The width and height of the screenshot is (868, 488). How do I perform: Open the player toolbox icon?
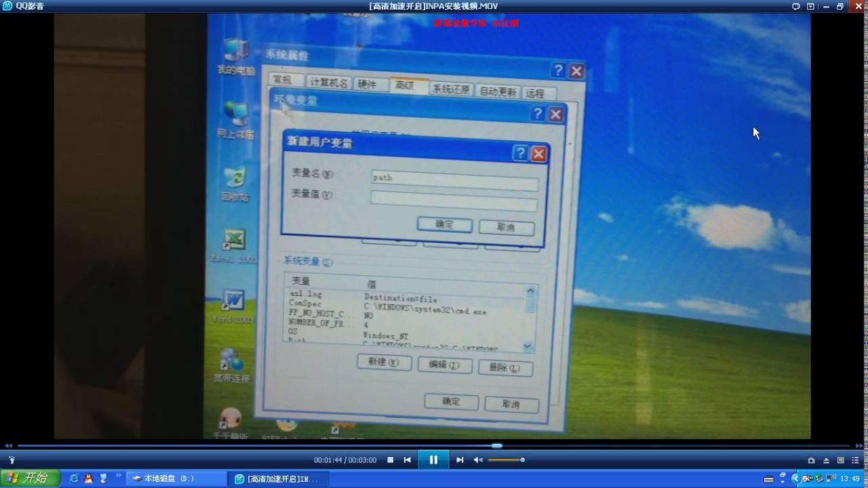click(x=12, y=460)
